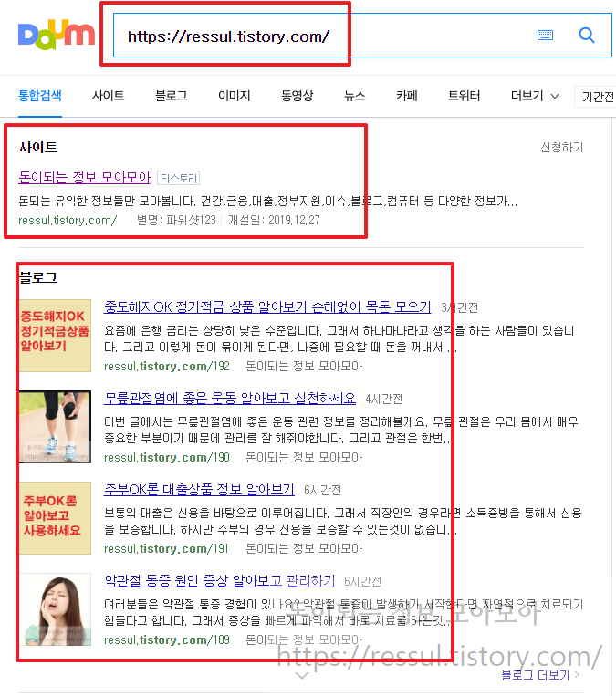
Task: Click the site description starting 돈되는 유익한 정보들만
Action: tap(267, 201)
